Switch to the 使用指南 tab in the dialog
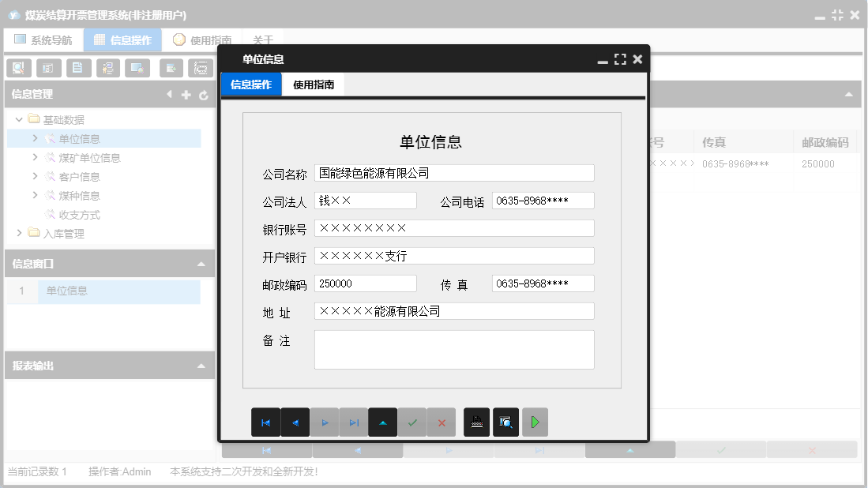This screenshot has width=868, height=488. point(314,83)
